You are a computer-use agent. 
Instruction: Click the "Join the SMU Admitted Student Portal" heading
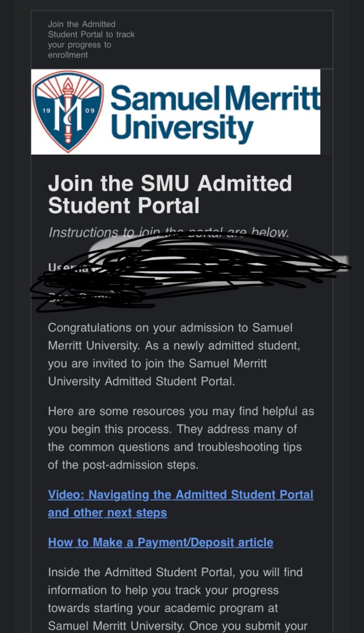click(x=170, y=195)
